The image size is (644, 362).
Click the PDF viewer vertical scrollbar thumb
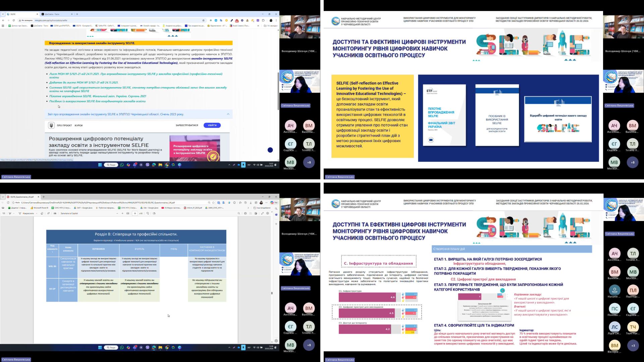pyautogui.click(x=272, y=293)
